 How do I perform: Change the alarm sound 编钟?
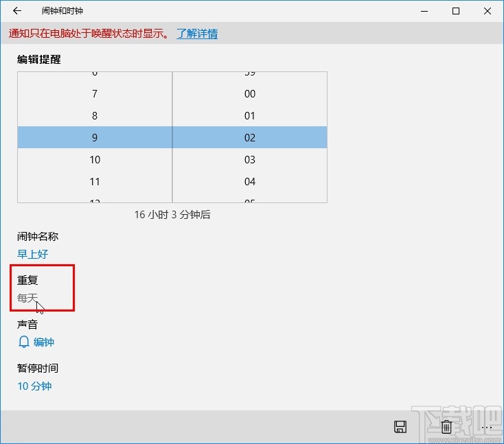43,342
